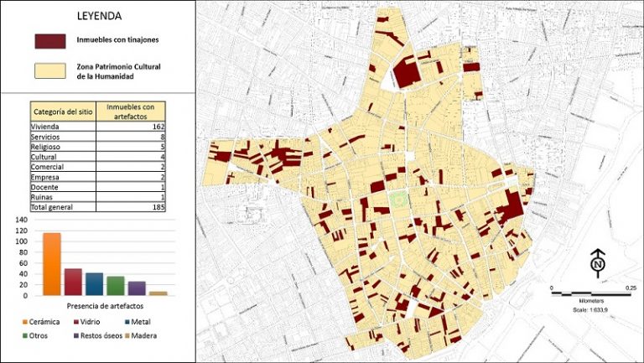Click the 140 axis label
The height and width of the screenshot is (363, 644).
coord(22,220)
